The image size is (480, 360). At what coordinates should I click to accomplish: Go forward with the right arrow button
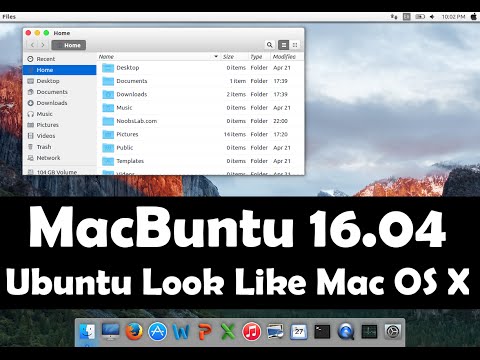[43, 45]
